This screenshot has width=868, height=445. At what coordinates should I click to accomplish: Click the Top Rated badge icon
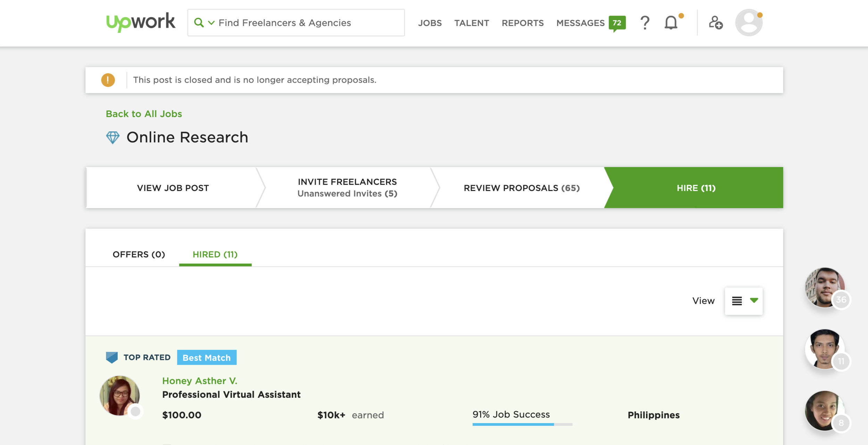[112, 357]
